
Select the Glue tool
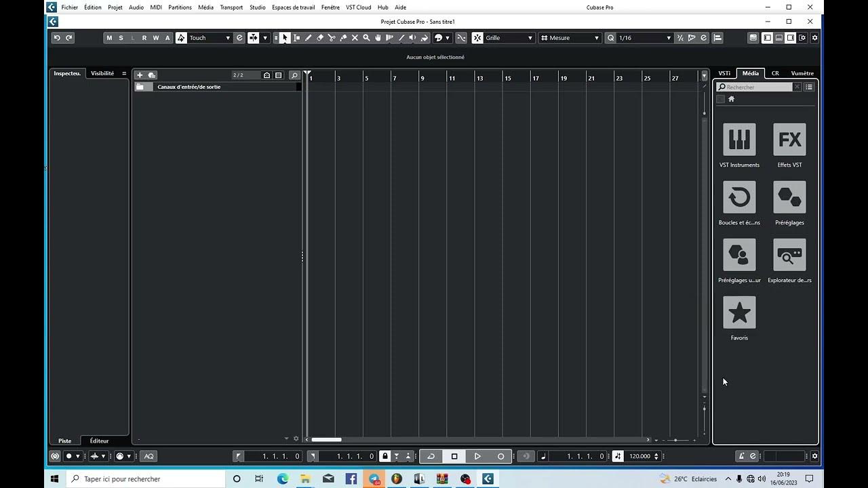343,38
